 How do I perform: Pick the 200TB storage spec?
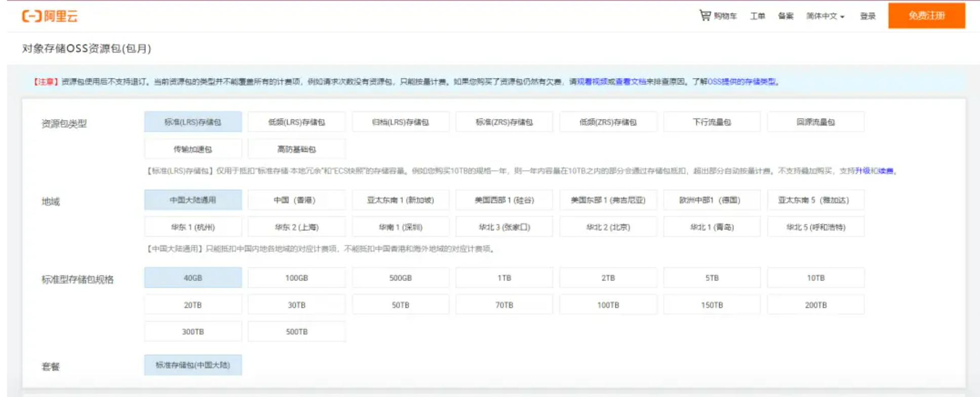click(816, 305)
